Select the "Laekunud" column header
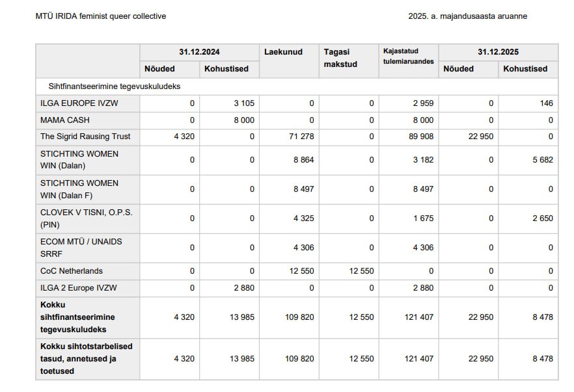The image size is (574, 392). click(283, 52)
